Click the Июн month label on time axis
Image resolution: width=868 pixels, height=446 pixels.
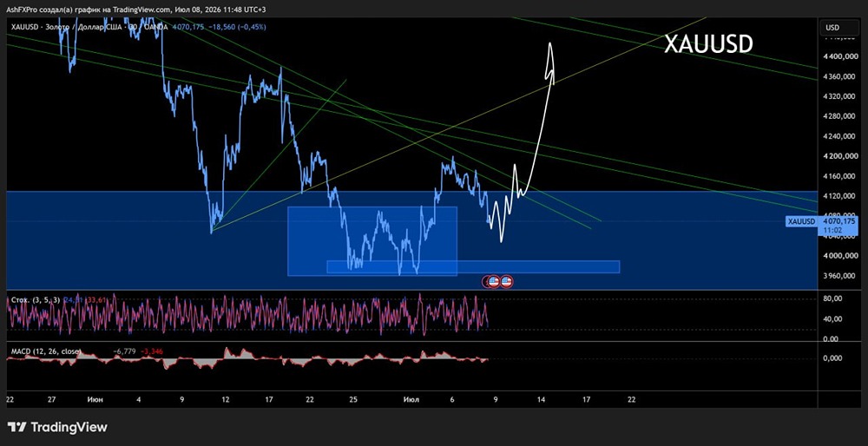click(94, 399)
